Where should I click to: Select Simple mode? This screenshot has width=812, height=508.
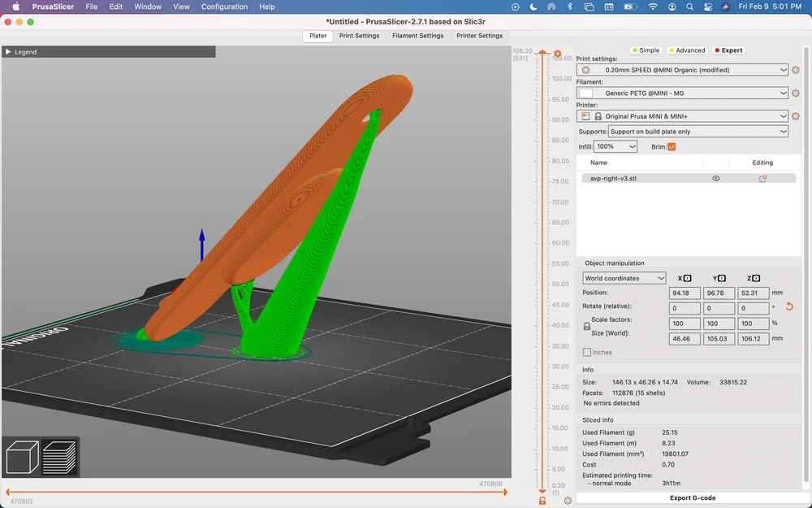point(645,50)
